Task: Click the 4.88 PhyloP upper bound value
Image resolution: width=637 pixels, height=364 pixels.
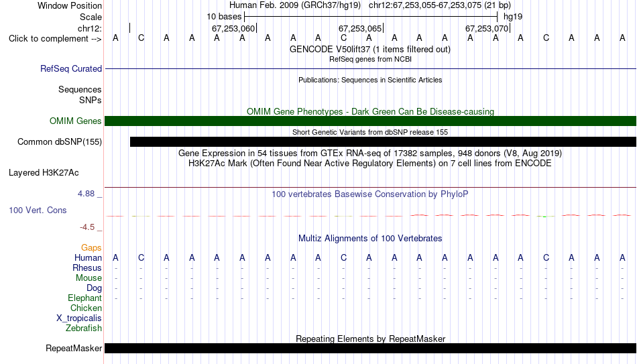Action: [86, 194]
